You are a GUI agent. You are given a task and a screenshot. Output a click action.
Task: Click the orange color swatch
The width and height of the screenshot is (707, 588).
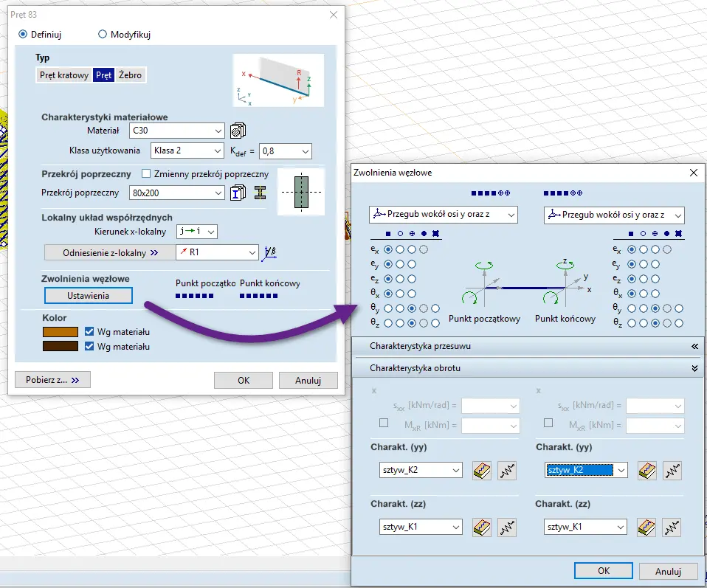(x=60, y=332)
